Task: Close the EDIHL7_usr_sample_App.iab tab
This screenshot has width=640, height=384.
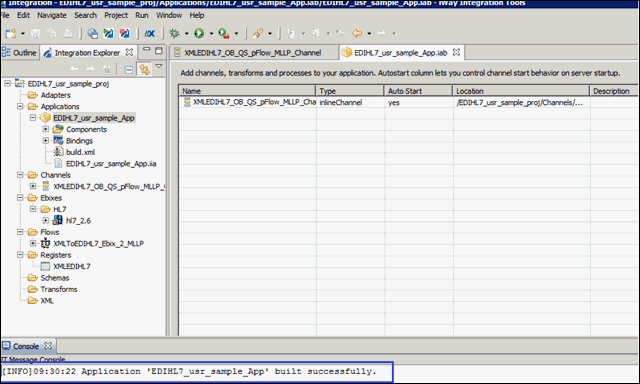Action: point(456,52)
